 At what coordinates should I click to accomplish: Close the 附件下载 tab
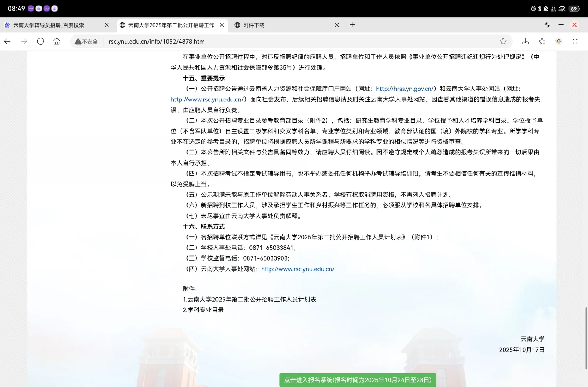(337, 25)
